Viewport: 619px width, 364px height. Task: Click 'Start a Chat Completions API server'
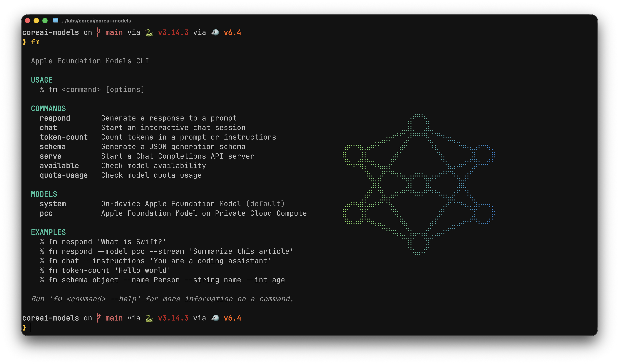coord(178,156)
